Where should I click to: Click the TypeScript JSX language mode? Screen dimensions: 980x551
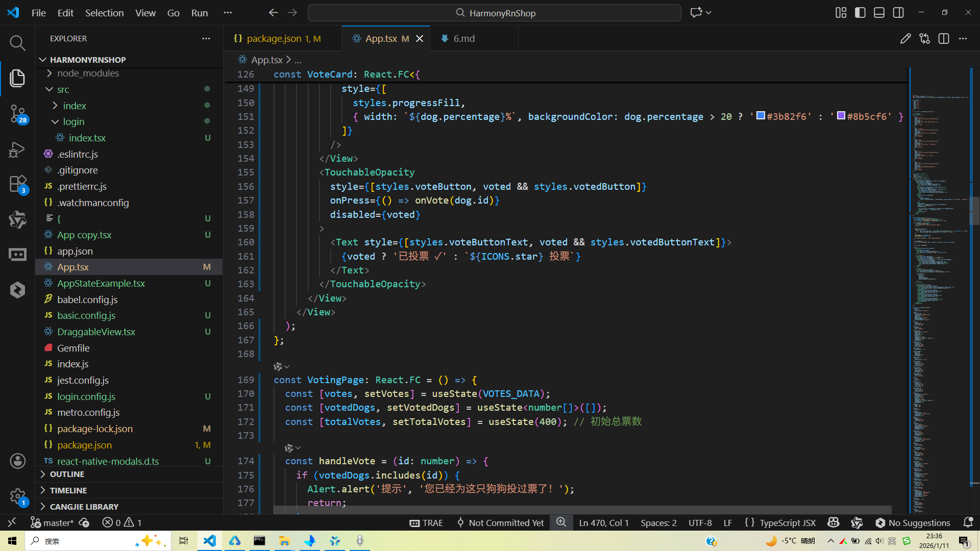(x=787, y=522)
